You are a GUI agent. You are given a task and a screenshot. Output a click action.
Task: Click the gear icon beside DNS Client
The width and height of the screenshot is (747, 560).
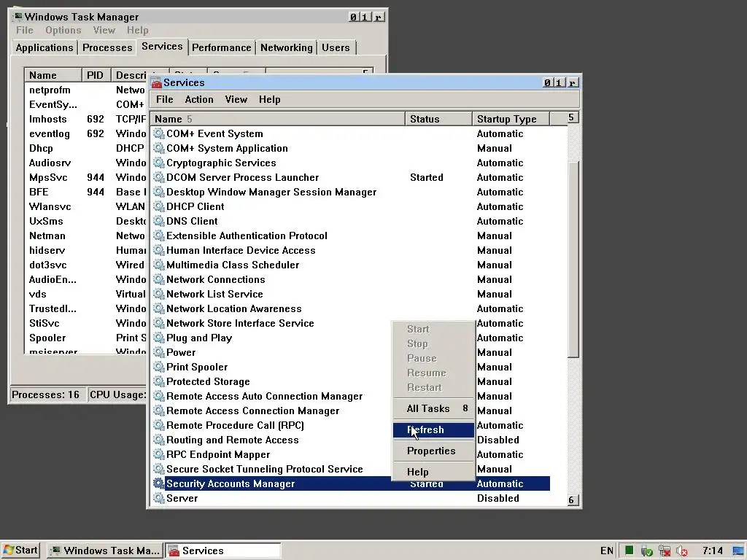158,221
